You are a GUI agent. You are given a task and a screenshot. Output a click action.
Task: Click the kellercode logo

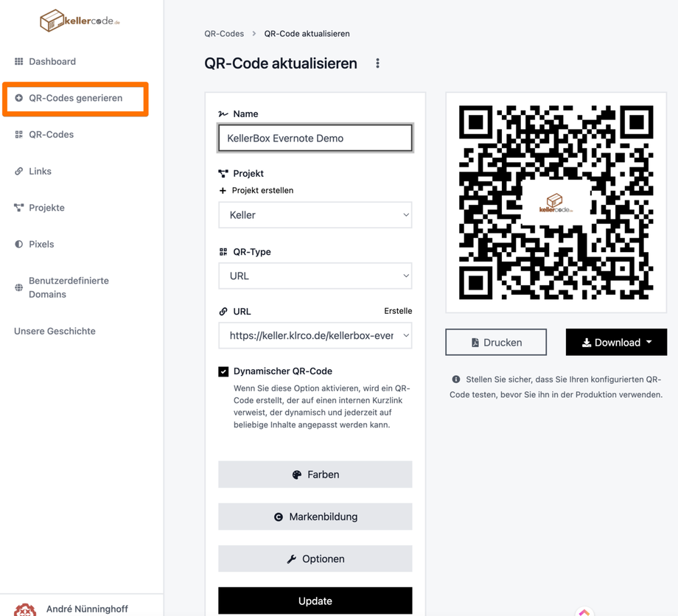[80, 21]
